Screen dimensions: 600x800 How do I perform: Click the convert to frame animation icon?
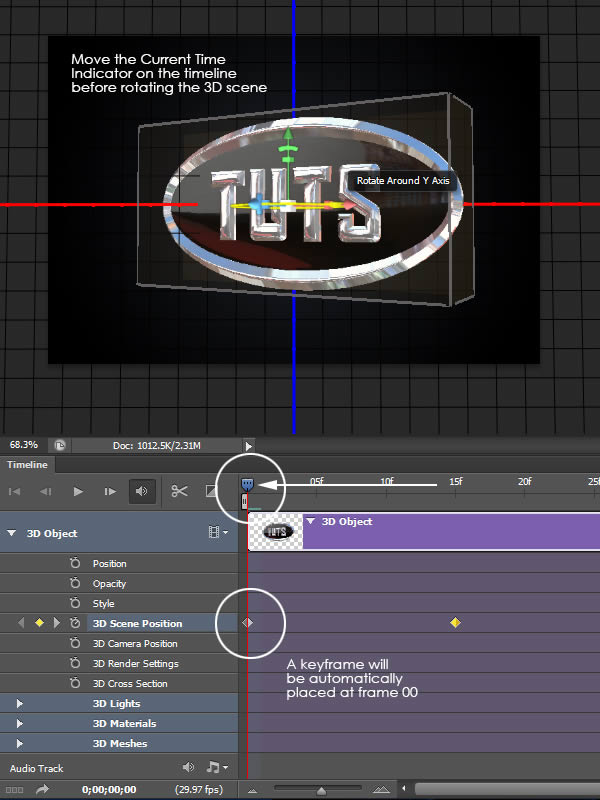tap(14, 790)
